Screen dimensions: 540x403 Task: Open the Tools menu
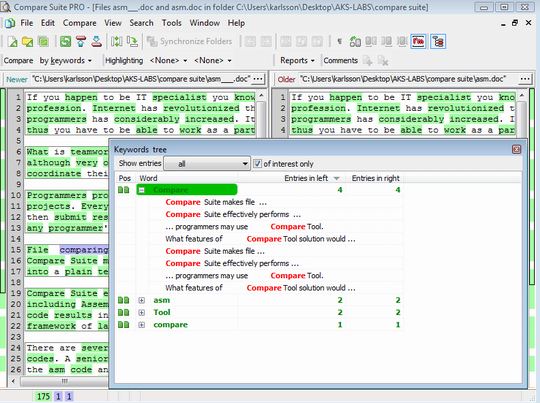click(x=172, y=23)
